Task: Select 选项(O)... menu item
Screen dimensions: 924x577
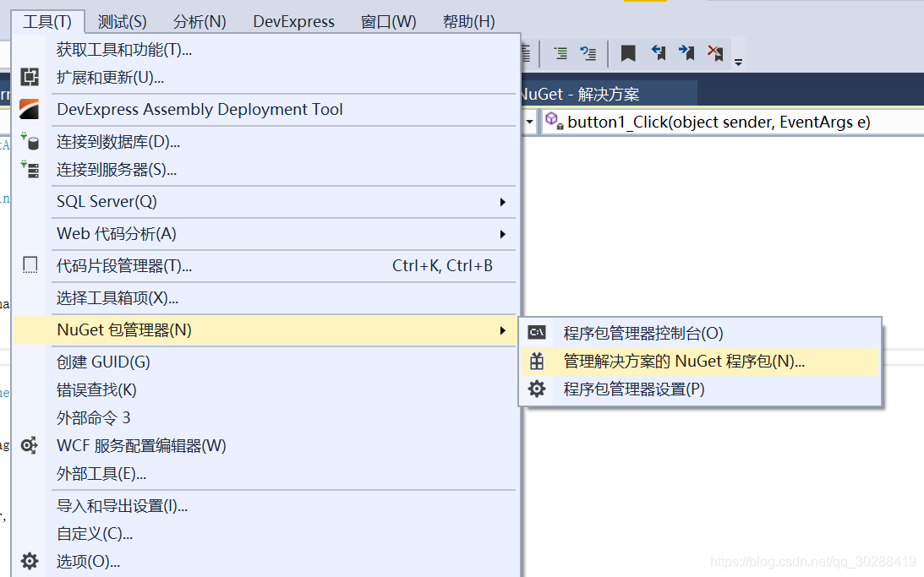Action: pyautogui.click(x=265, y=562)
